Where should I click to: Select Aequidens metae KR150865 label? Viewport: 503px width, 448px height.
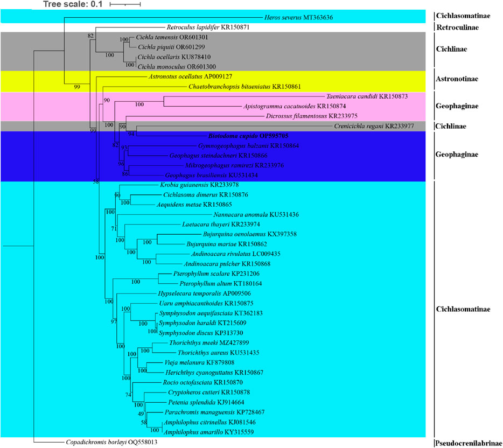pyautogui.click(x=194, y=205)
